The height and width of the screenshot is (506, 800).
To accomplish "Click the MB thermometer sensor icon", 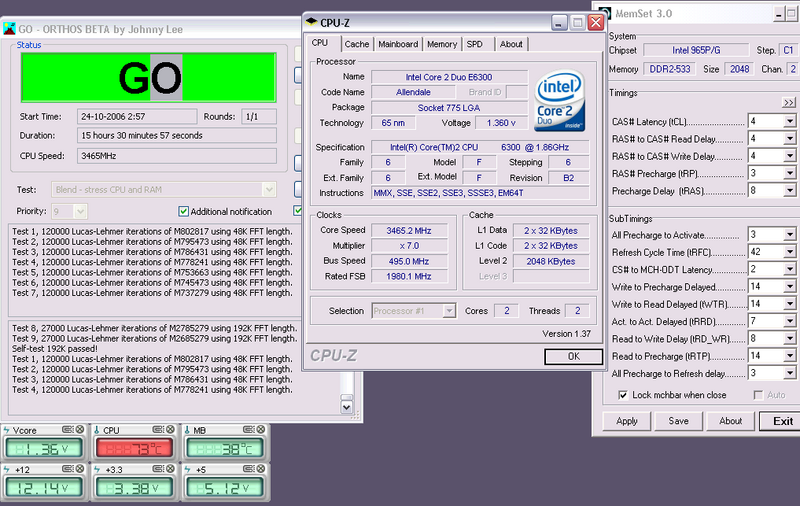I will click(187, 430).
